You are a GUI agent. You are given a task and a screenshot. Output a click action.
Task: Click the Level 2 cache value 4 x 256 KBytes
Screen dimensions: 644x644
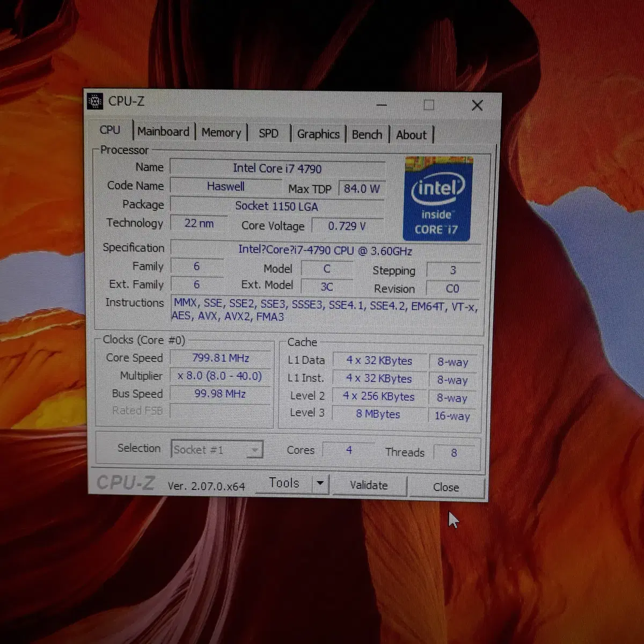(379, 396)
